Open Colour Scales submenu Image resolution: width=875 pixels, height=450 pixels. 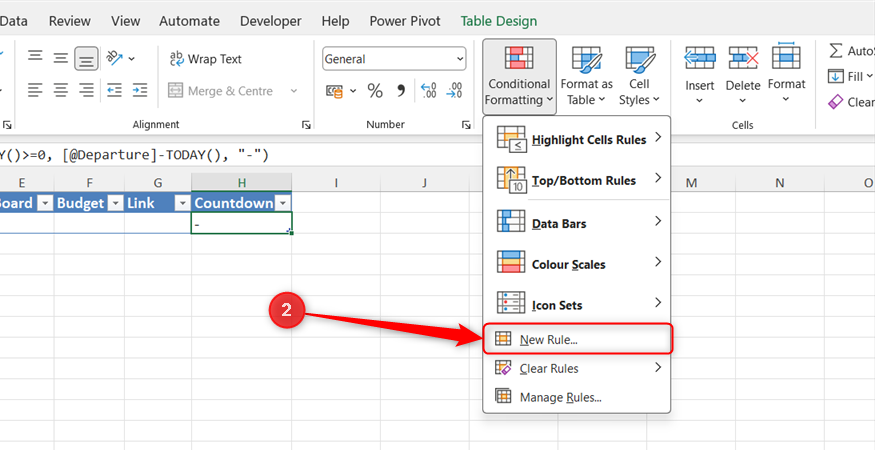tap(576, 264)
